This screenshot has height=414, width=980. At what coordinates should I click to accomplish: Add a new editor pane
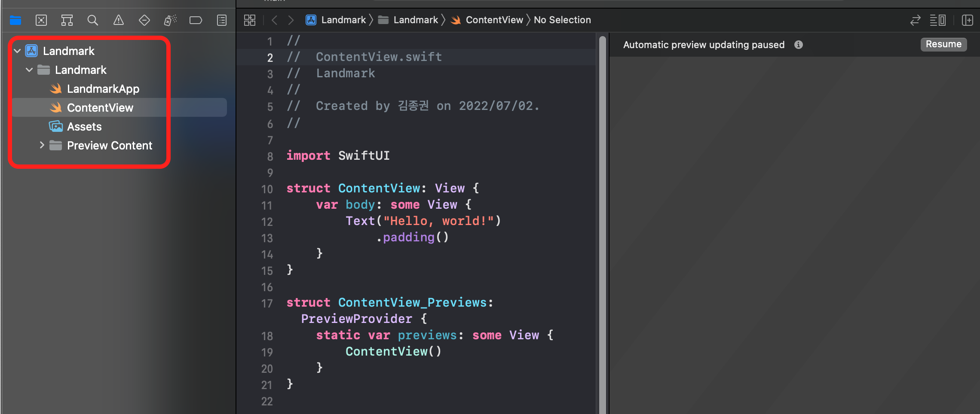pyautogui.click(x=968, y=20)
